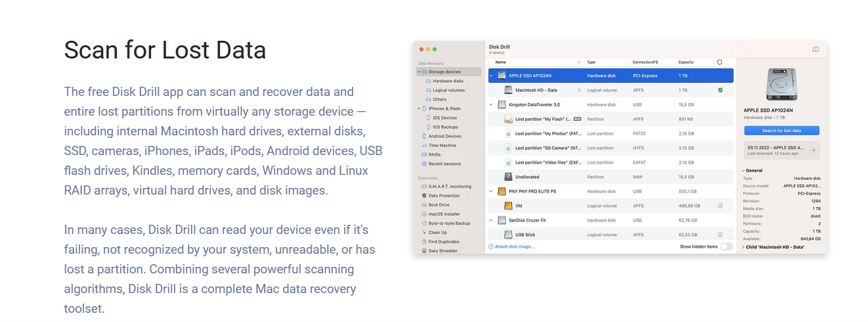868x322 pixels.
Task: Collapse the PNY PNY PRO ELITE PS row
Action: [x=492, y=191]
